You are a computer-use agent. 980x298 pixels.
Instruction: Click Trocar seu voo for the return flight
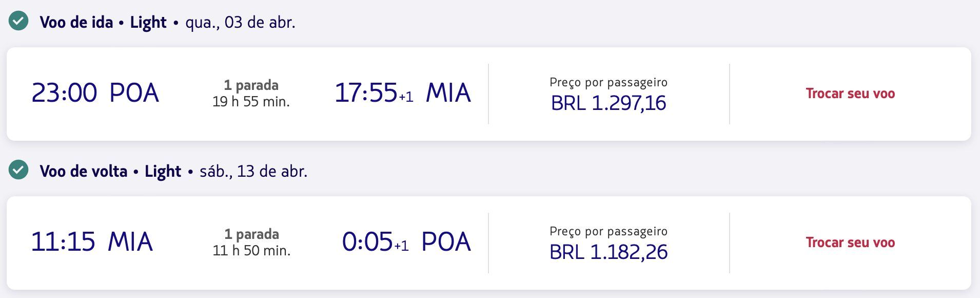(x=850, y=243)
